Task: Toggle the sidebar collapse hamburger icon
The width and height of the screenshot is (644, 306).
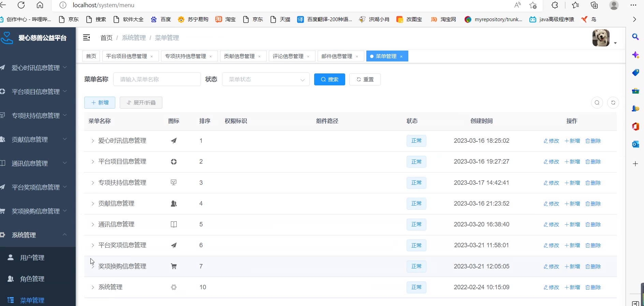Action: click(87, 38)
